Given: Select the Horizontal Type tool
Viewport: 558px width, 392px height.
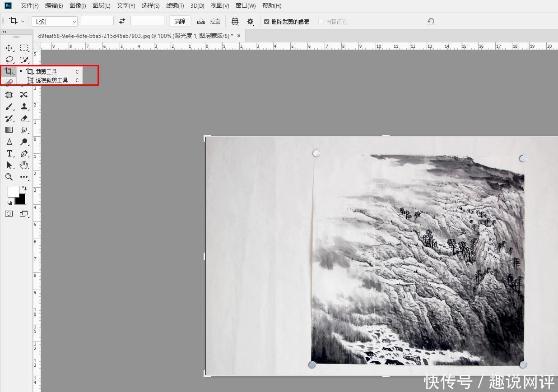Looking at the screenshot, I should pyautogui.click(x=9, y=153).
